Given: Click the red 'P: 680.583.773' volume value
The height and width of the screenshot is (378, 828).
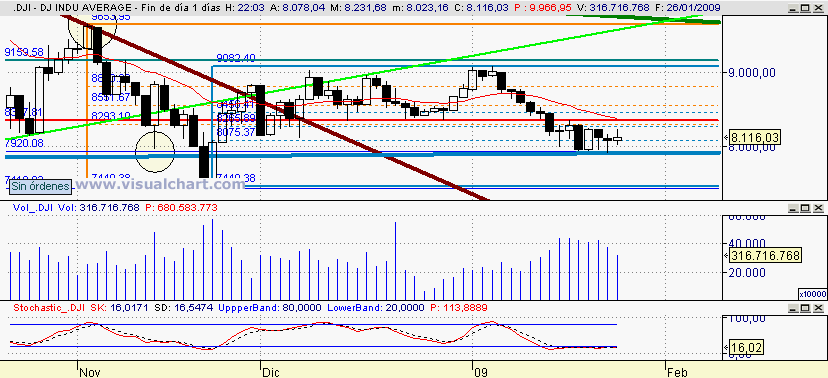Looking at the screenshot, I should click(181, 208).
